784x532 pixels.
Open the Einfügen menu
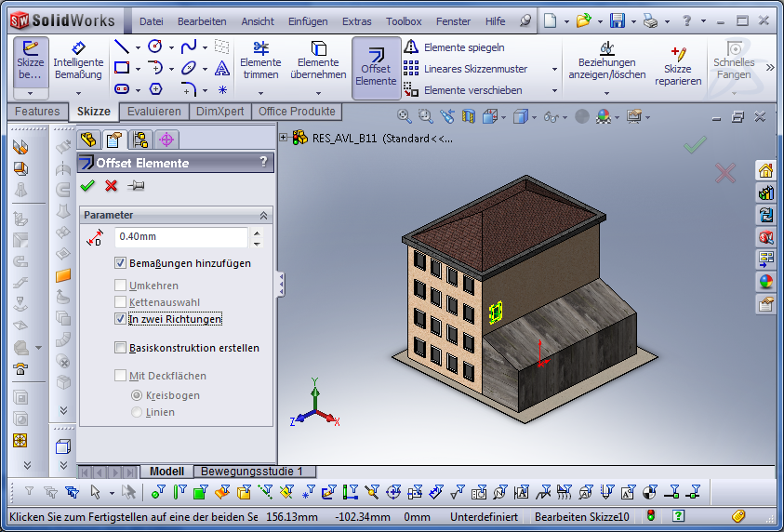[308, 21]
